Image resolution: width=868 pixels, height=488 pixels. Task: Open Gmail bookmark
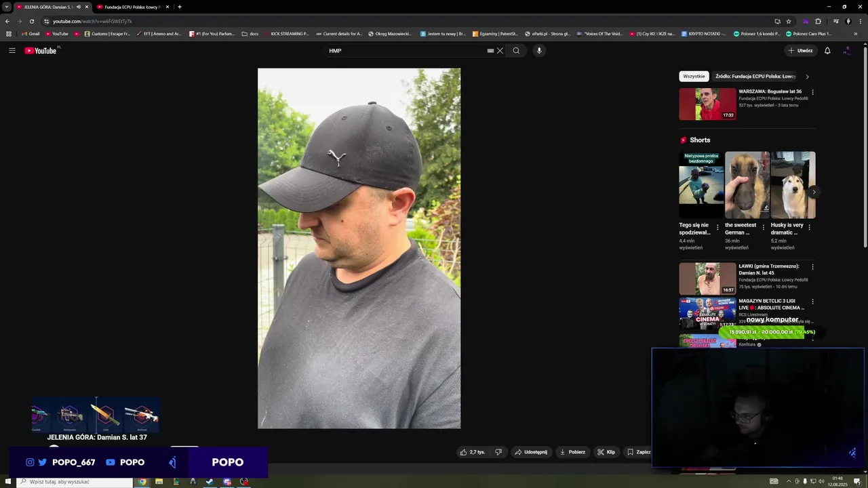click(31, 33)
